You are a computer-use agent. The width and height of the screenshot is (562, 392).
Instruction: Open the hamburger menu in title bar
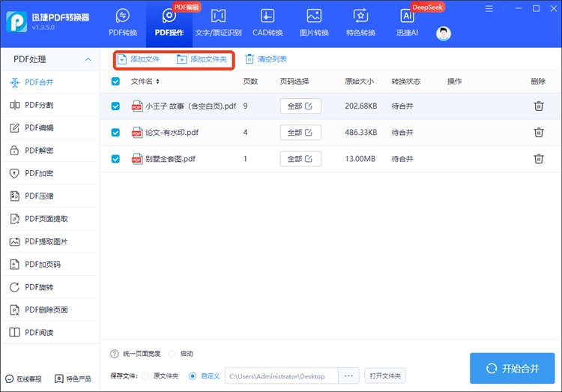(489, 8)
